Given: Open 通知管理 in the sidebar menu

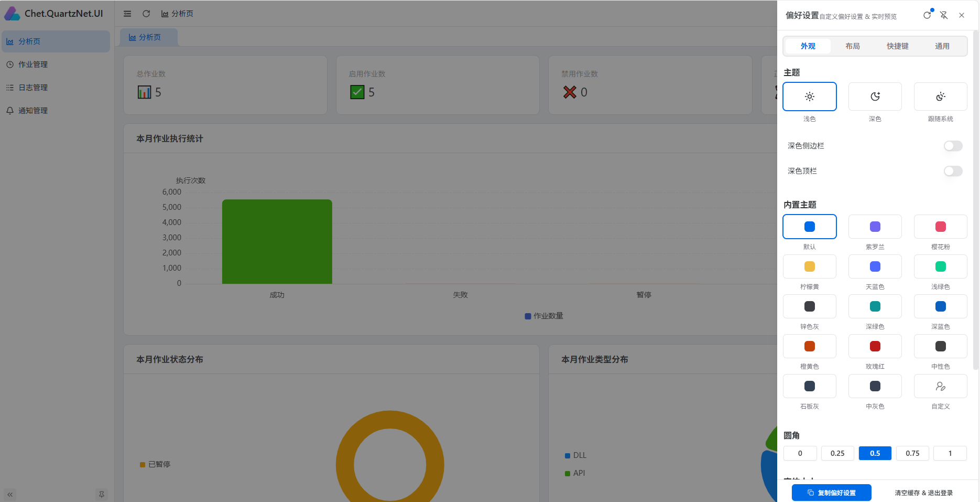Looking at the screenshot, I should point(56,111).
